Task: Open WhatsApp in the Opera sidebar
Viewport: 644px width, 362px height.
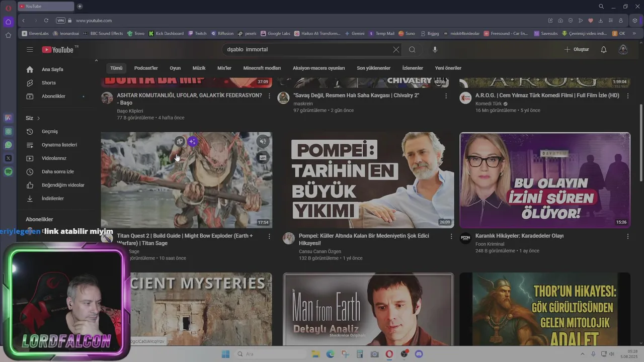Action: 8,145
